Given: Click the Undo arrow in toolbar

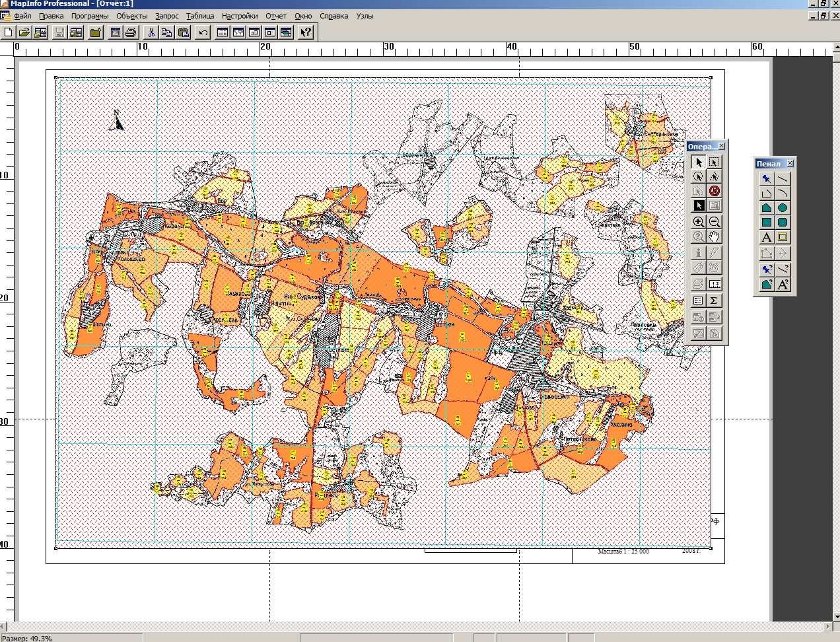Looking at the screenshot, I should (x=203, y=32).
